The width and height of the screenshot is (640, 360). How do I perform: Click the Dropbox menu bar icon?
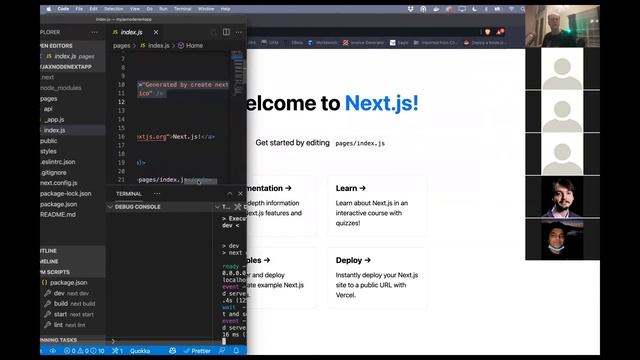(411, 9)
